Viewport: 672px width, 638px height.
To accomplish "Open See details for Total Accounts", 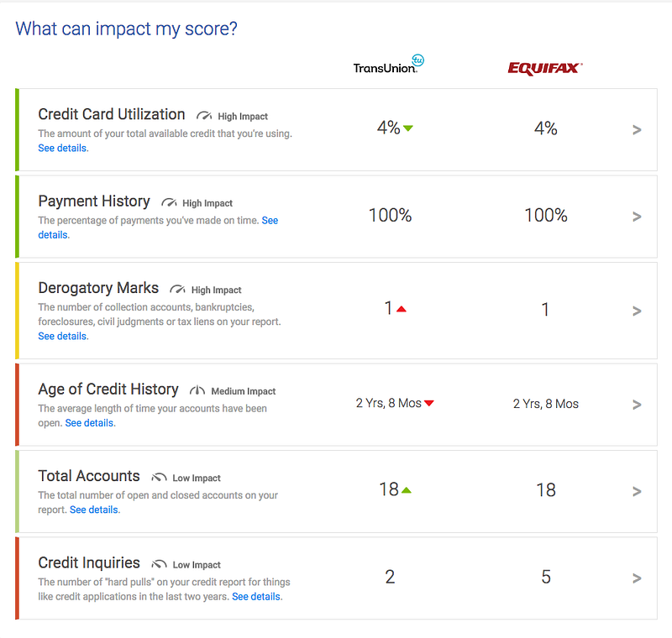I will [x=94, y=510].
